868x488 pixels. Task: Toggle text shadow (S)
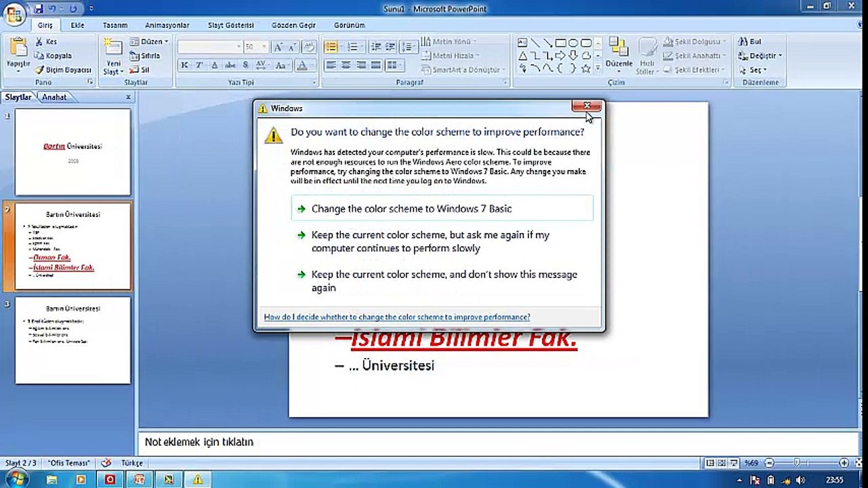(x=245, y=65)
